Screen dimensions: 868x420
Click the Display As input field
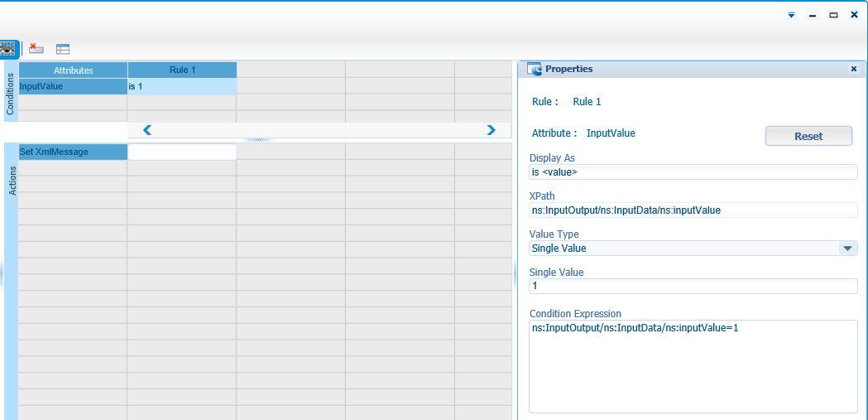pyautogui.click(x=693, y=172)
